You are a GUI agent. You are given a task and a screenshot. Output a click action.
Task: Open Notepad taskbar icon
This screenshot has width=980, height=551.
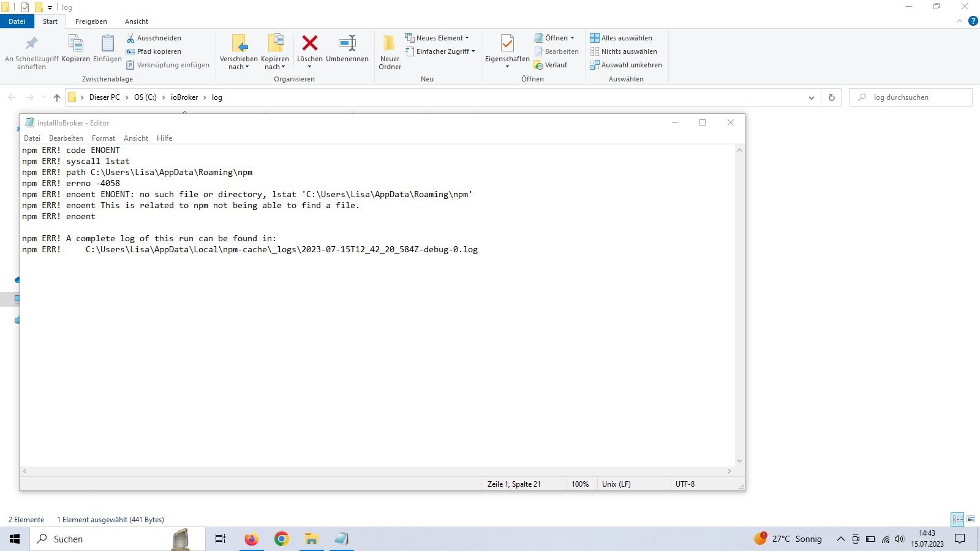point(341,539)
